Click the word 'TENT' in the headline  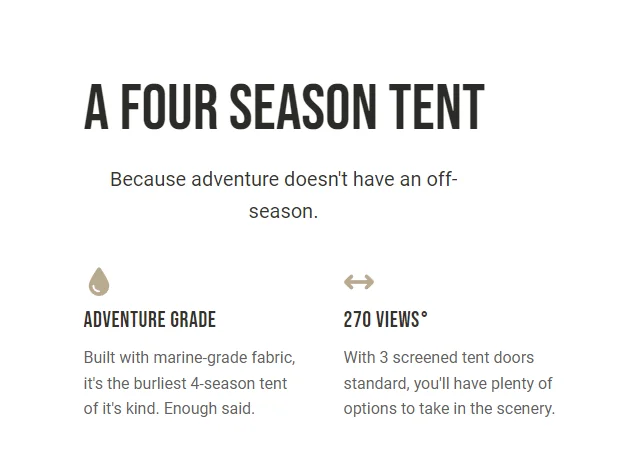pyautogui.click(x=437, y=107)
